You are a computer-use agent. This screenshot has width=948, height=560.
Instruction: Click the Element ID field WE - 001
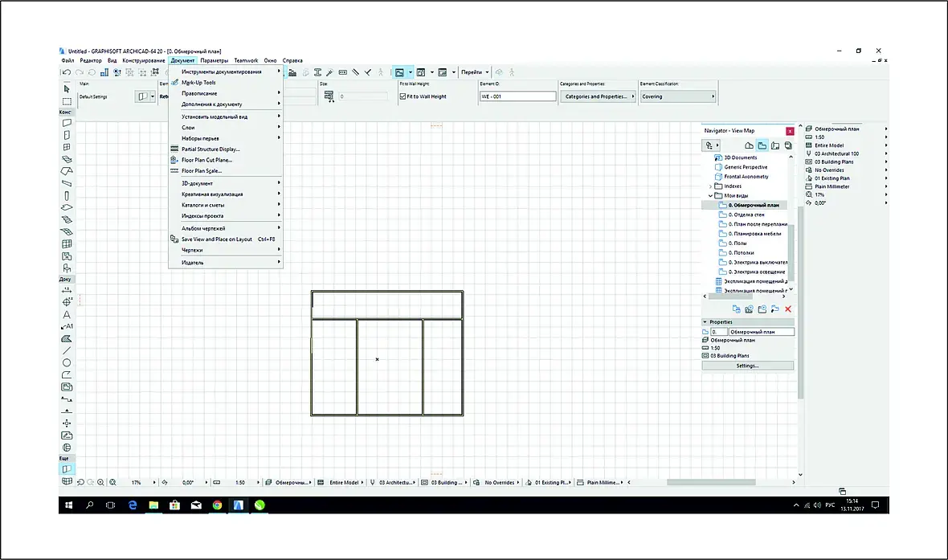(517, 96)
